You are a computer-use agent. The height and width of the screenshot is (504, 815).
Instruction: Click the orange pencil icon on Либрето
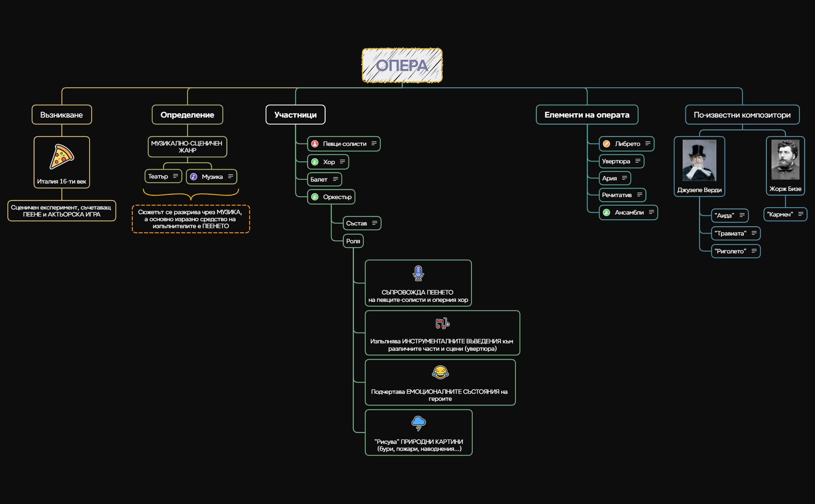[x=607, y=144]
